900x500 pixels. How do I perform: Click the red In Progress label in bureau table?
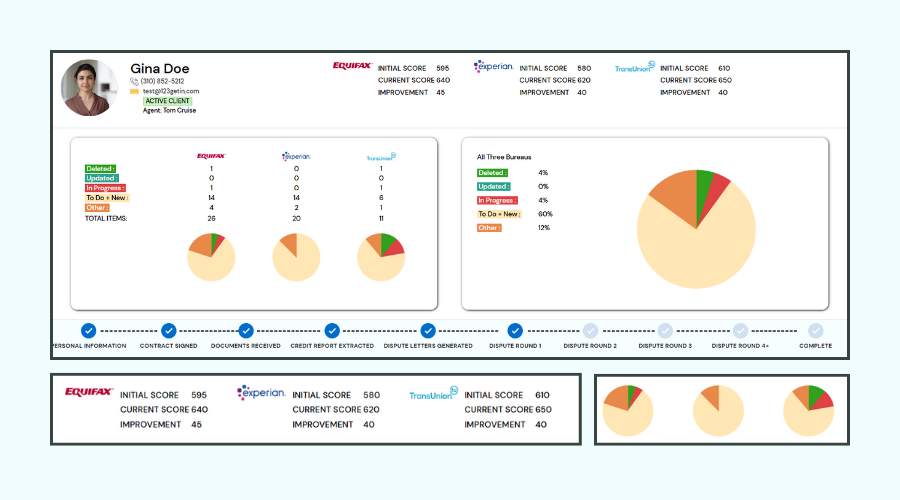105,188
